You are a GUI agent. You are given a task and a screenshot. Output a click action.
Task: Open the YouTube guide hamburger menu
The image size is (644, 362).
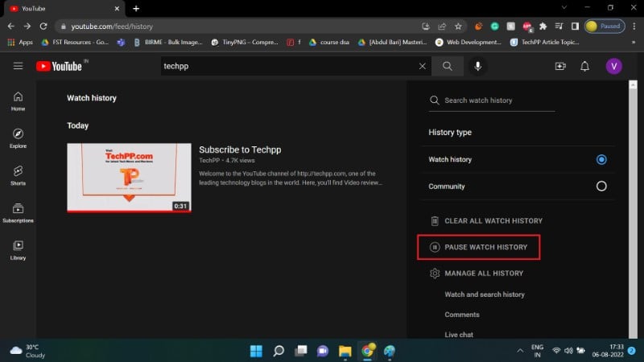18,66
